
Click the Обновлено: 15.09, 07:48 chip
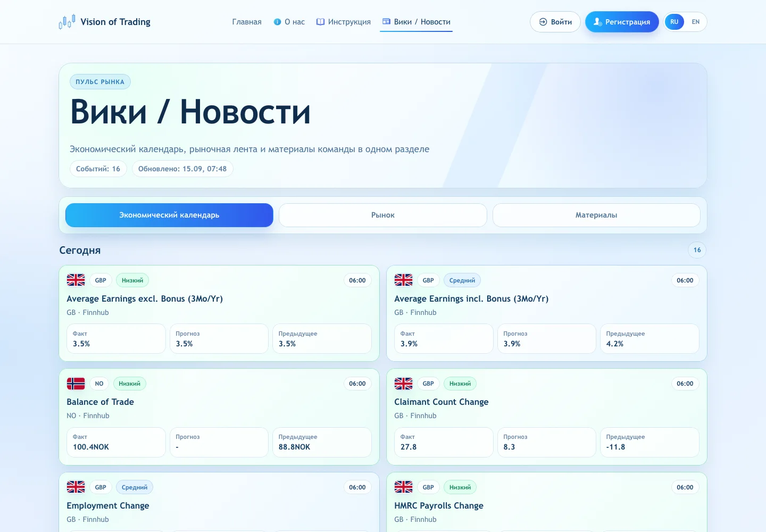182,169
